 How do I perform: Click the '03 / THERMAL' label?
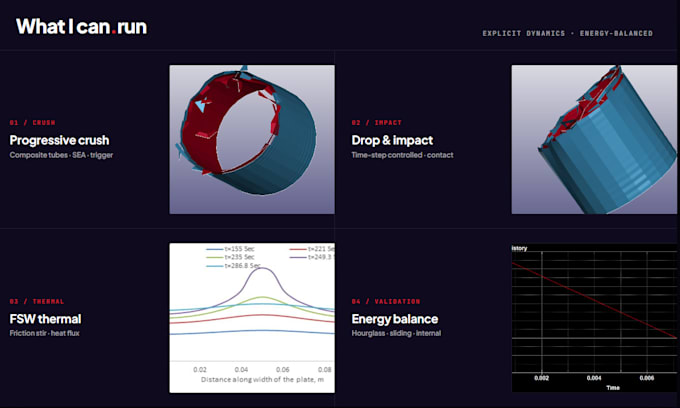[x=37, y=301]
